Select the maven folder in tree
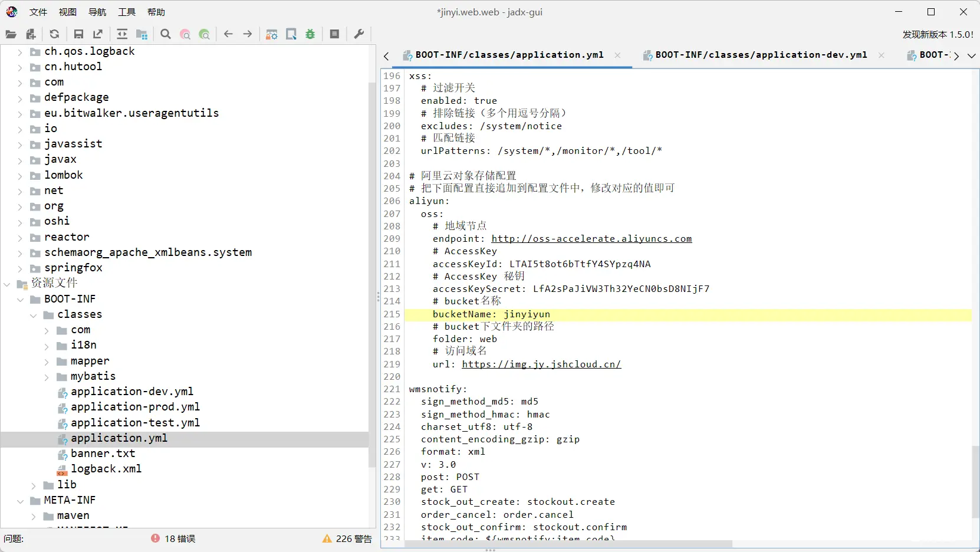Screen dimensions: 980x552 coord(73,515)
